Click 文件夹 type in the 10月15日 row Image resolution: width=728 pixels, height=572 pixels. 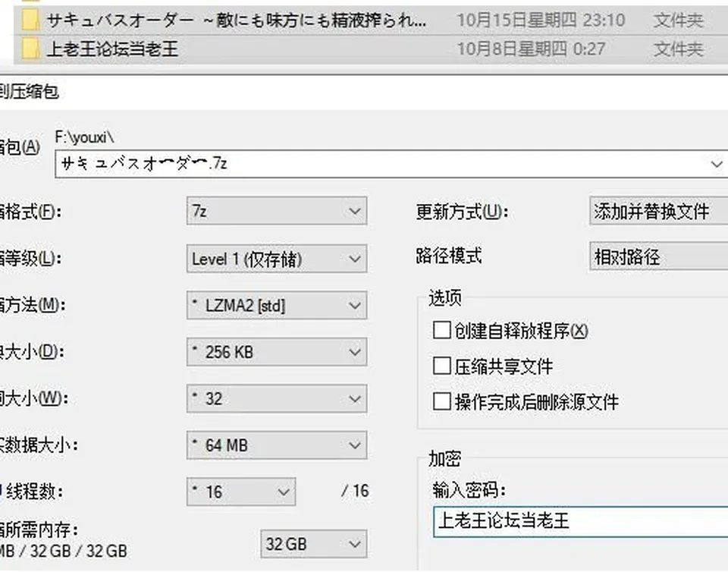click(678, 20)
